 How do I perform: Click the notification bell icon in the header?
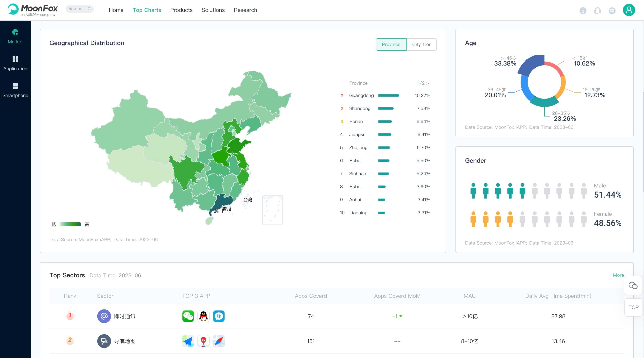click(598, 11)
